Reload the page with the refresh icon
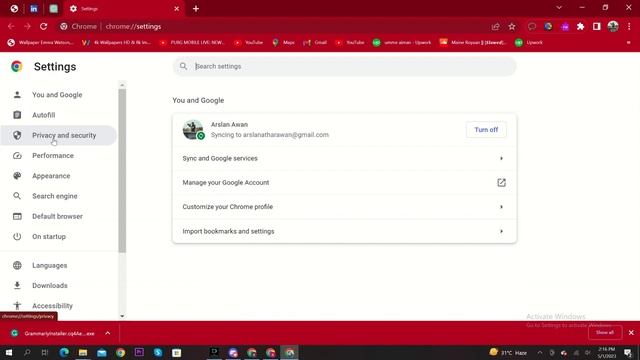Viewport: 640px width, 360px height. coord(44,27)
